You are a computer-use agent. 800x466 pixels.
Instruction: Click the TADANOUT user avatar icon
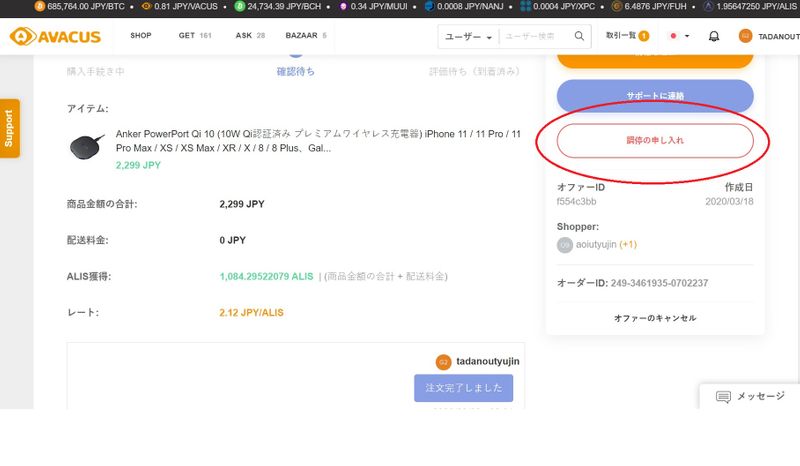(x=745, y=36)
